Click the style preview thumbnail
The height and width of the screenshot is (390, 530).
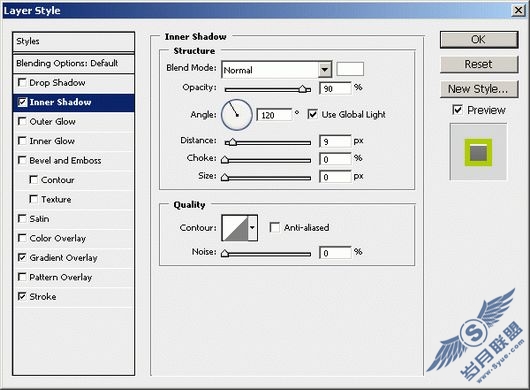tap(478, 152)
